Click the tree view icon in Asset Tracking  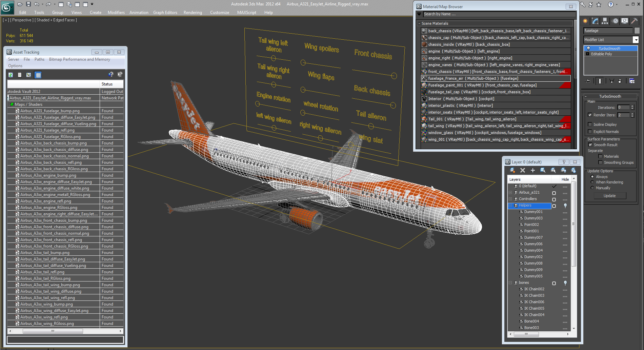tap(29, 75)
